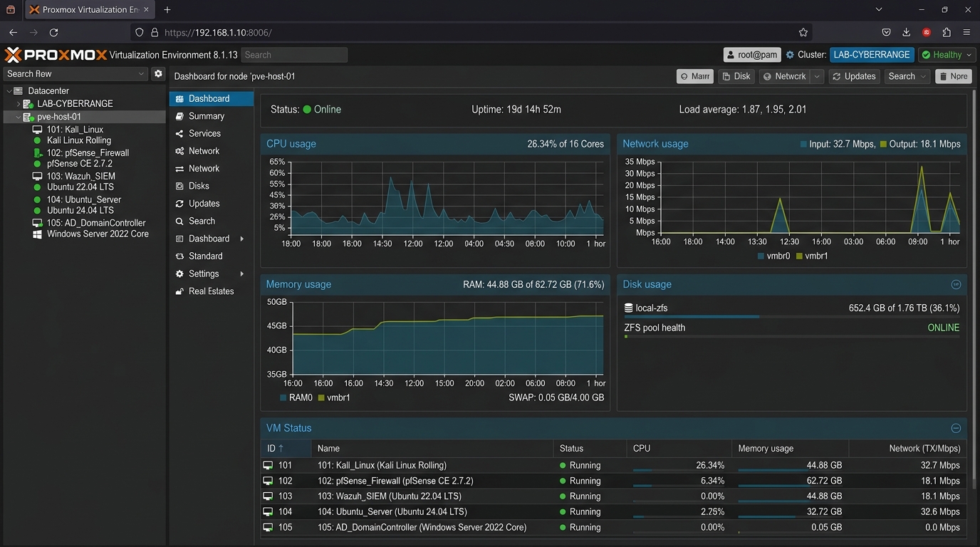Expand the Dashboard entry with submenu arrow
980x547 pixels.
(x=242, y=239)
